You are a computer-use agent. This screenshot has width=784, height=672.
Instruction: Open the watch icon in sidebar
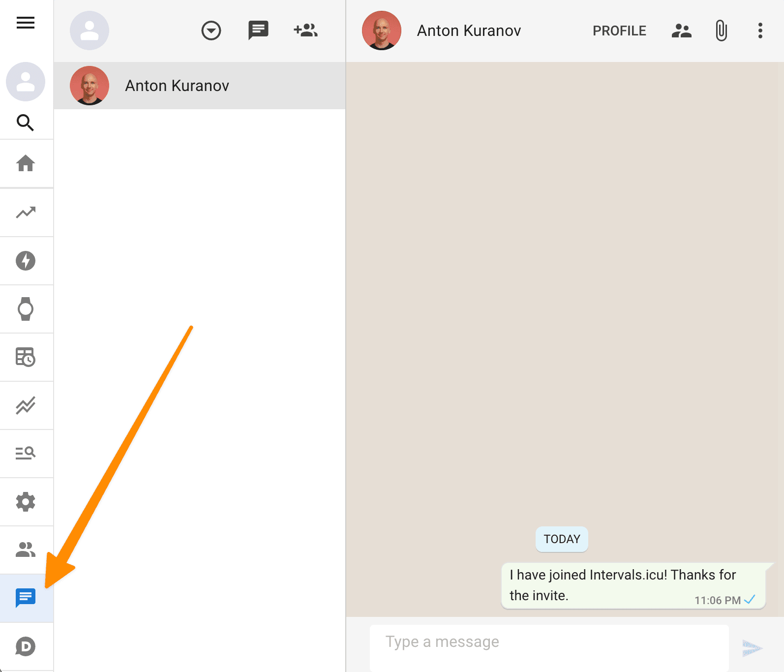pyautogui.click(x=26, y=309)
